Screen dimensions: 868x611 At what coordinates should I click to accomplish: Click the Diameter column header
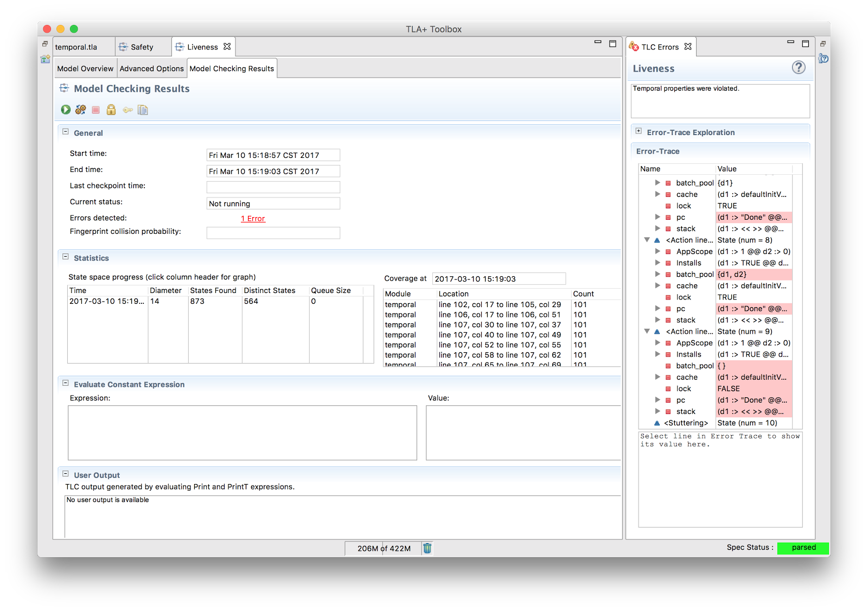click(x=168, y=291)
